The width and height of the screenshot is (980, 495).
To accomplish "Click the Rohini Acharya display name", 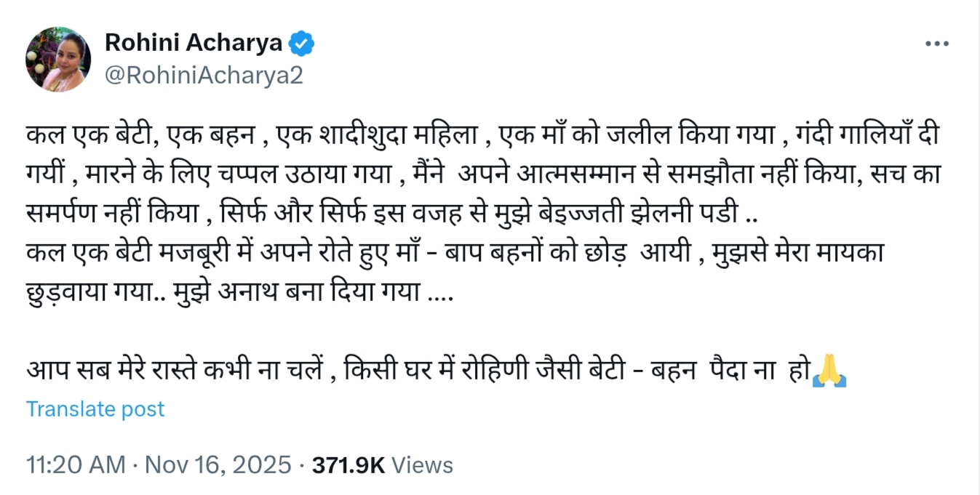I will pos(194,43).
